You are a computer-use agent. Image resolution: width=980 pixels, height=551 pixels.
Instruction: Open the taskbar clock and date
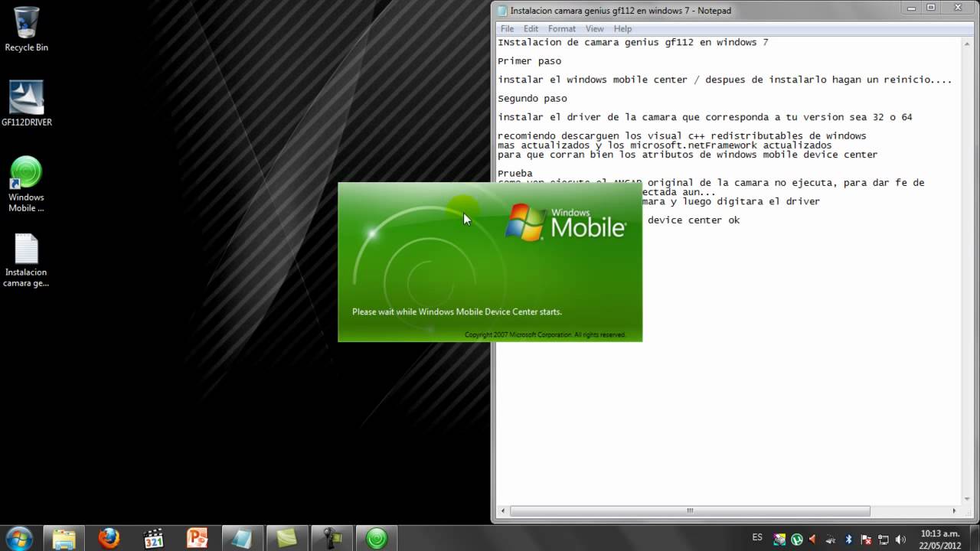[x=939, y=539]
